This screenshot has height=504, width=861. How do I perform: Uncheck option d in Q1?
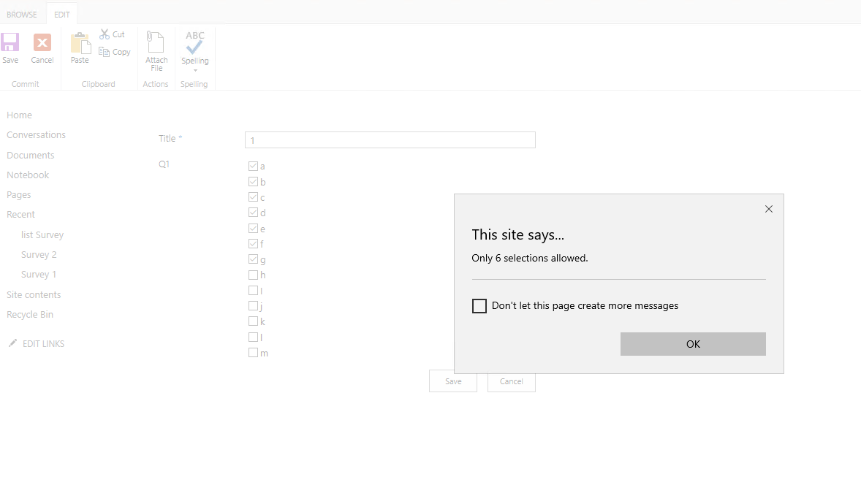click(x=253, y=213)
